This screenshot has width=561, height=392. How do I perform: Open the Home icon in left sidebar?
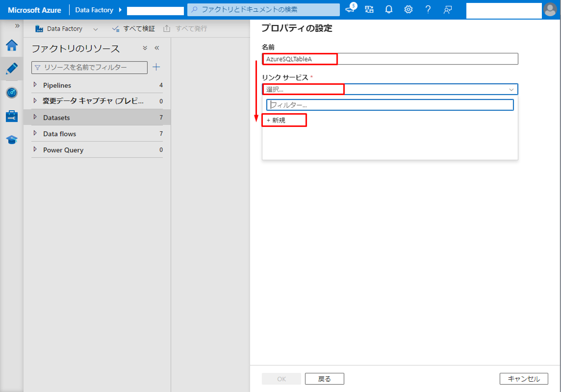click(11, 45)
